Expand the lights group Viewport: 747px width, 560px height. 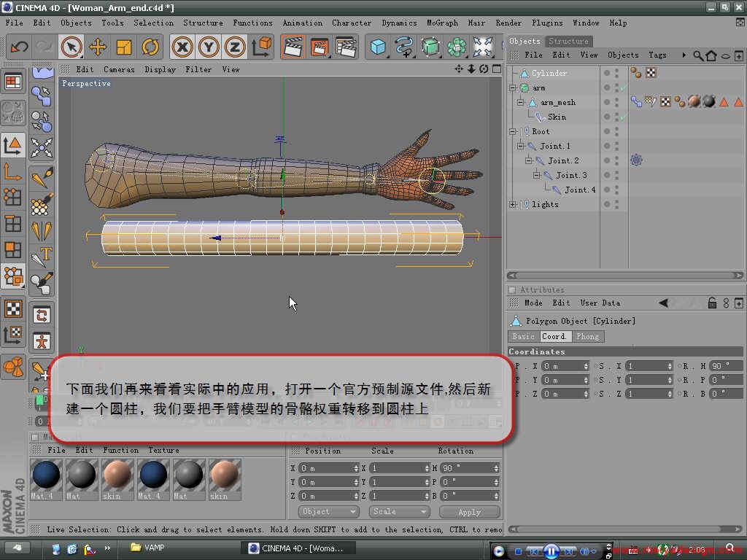pyautogui.click(x=513, y=204)
